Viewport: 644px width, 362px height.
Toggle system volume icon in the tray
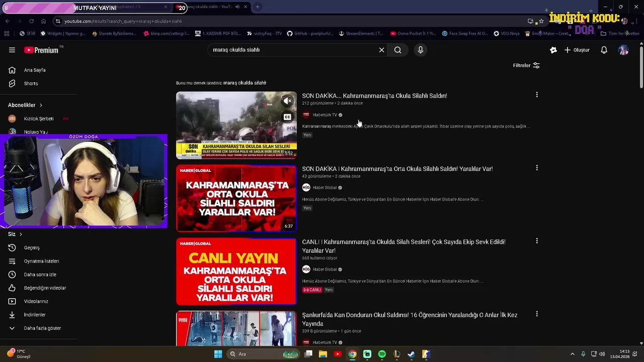pos(602,354)
